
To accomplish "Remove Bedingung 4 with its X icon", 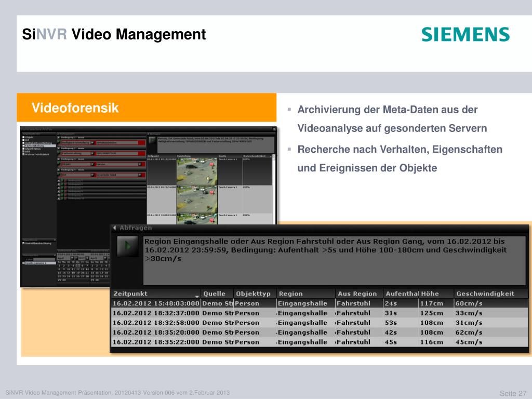I will (59, 170).
